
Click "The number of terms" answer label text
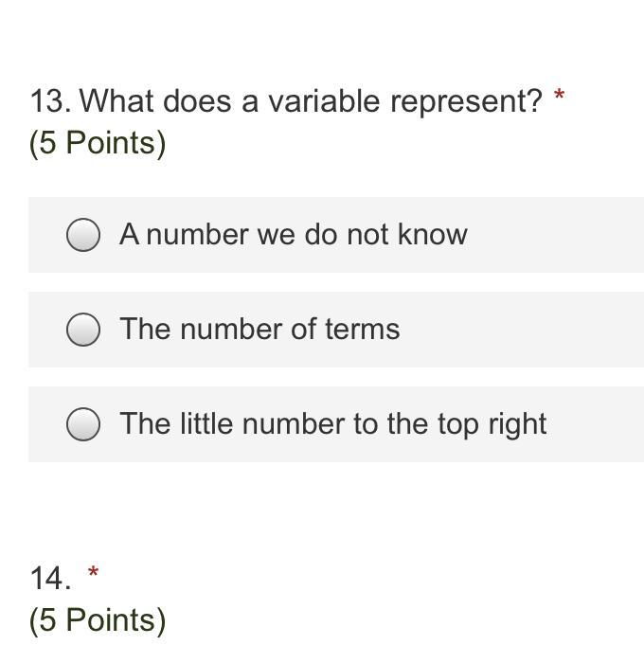tap(259, 330)
